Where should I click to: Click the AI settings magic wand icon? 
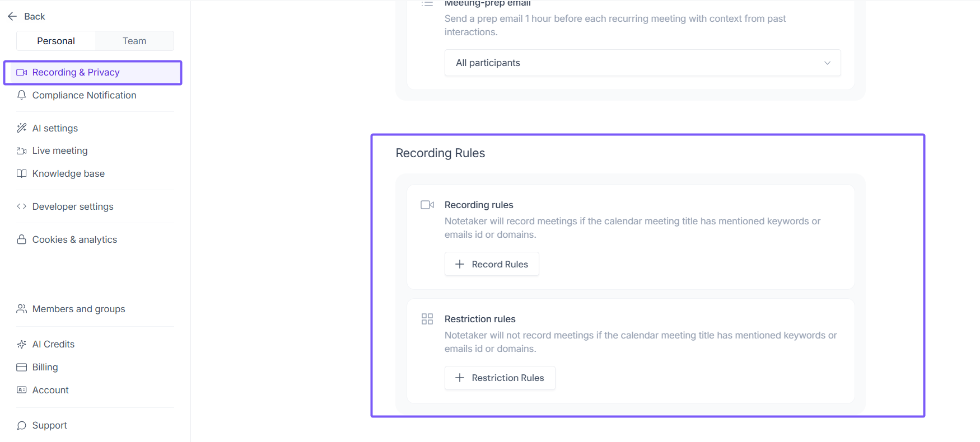click(x=22, y=128)
